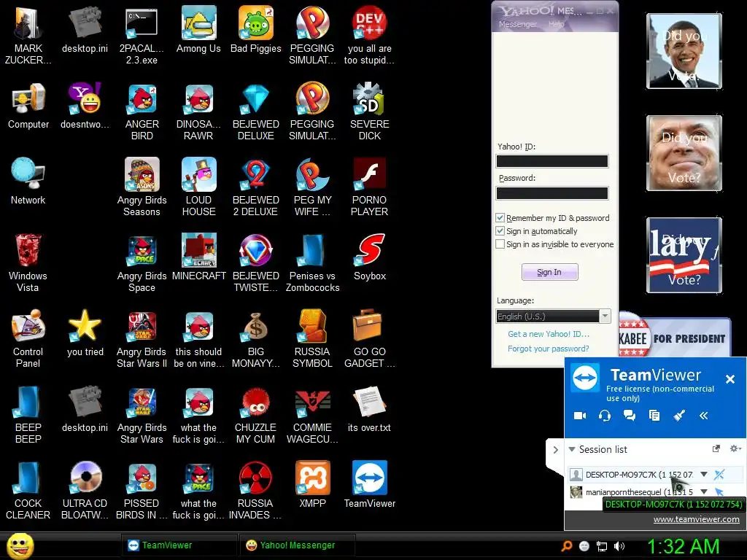Collapse the Session list section

(x=572, y=449)
